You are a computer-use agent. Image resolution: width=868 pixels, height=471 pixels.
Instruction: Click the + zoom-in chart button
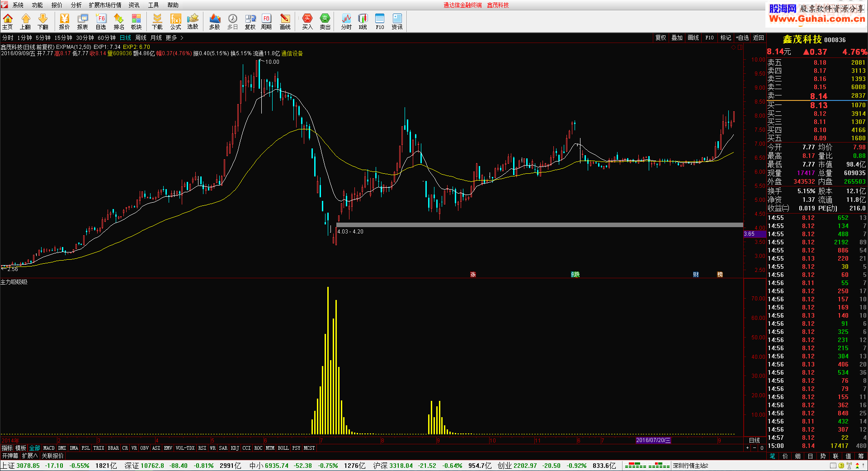tap(747, 448)
